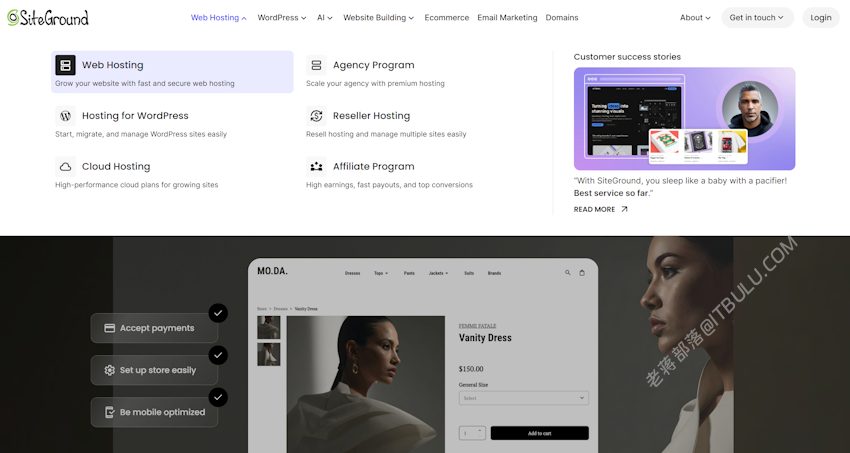
Task: Open the General Size select box
Action: point(524,398)
